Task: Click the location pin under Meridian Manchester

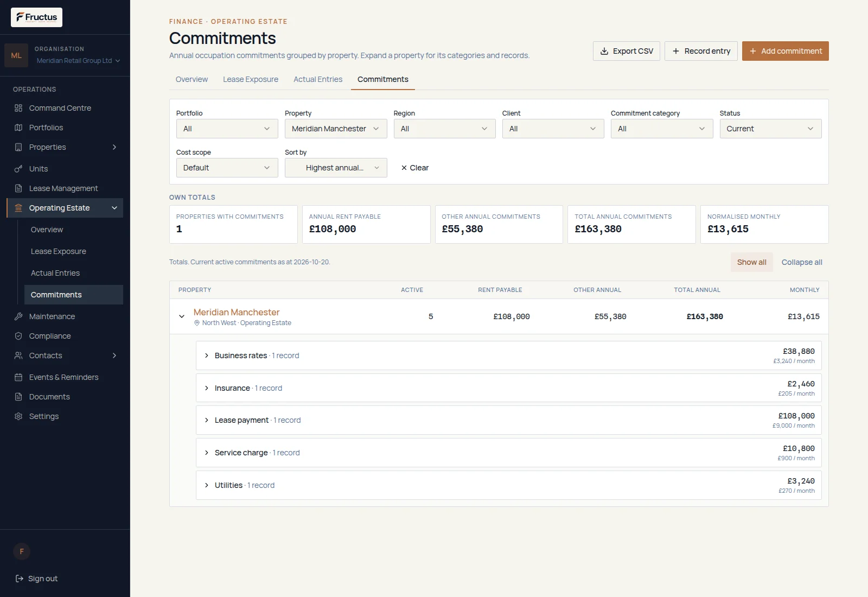Action: [x=197, y=323]
